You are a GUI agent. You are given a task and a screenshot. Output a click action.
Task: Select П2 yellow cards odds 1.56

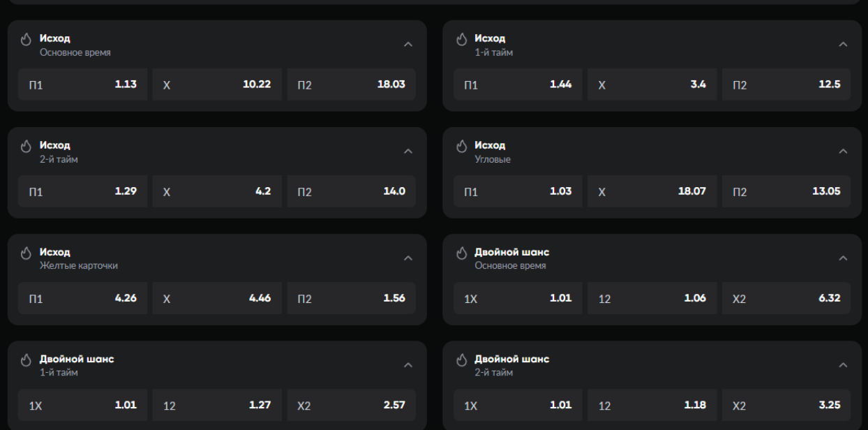pos(351,299)
